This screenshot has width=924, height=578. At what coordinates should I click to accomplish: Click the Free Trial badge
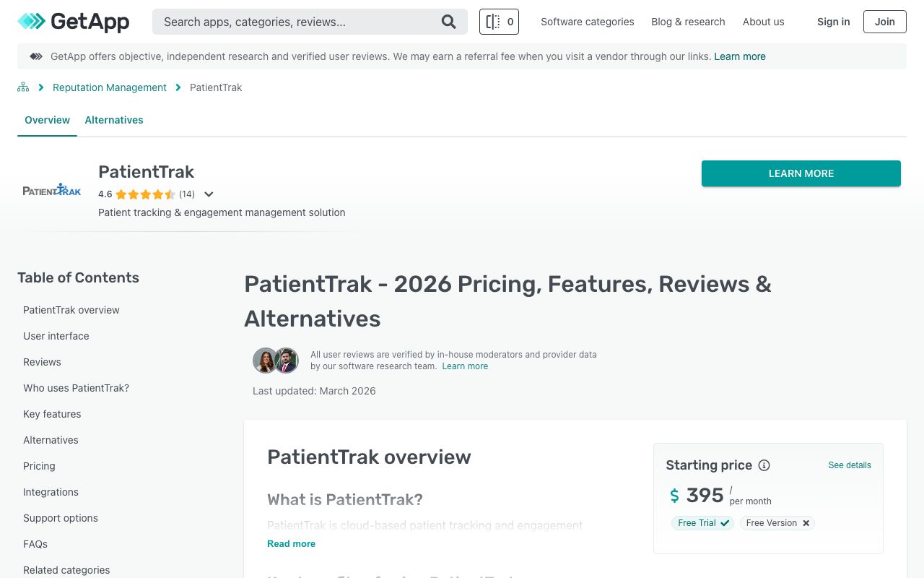(702, 523)
